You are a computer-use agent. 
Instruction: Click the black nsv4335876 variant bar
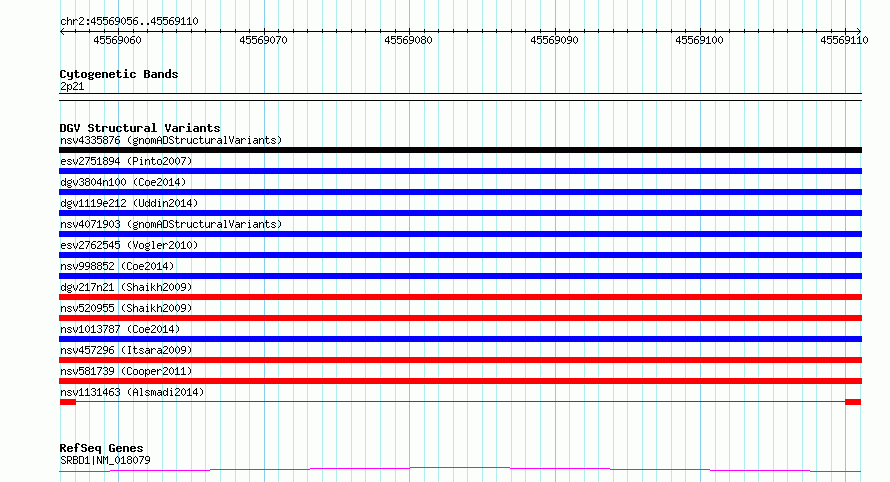tap(460, 150)
